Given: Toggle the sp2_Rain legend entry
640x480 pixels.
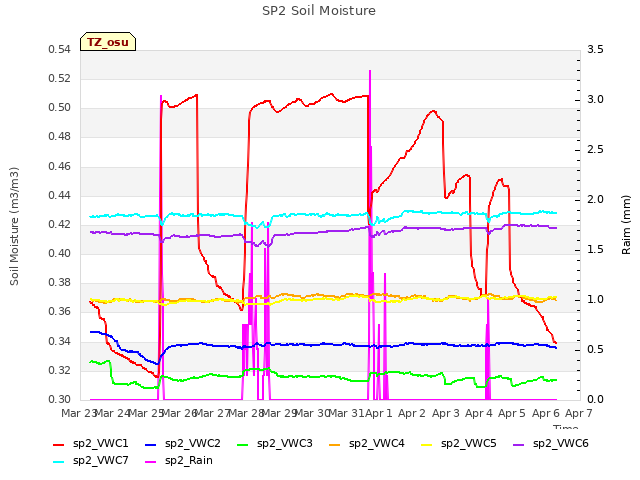Looking at the screenshot, I should (x=179, y=461).
